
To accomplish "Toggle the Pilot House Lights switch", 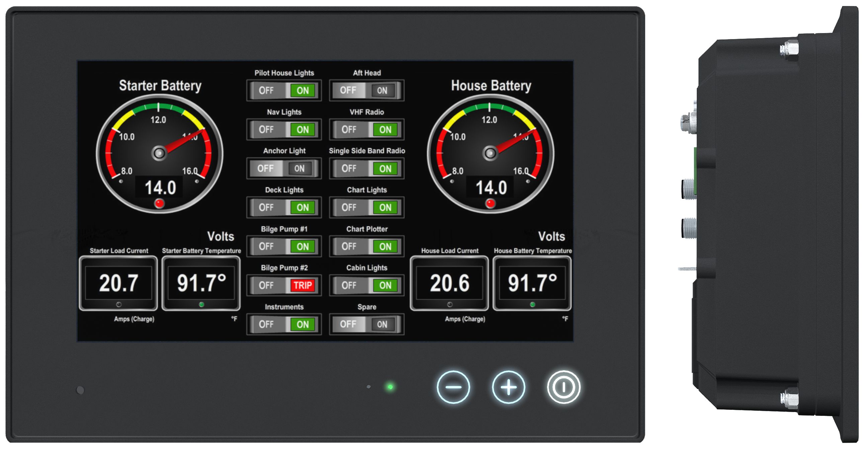I will click(284, 90).
